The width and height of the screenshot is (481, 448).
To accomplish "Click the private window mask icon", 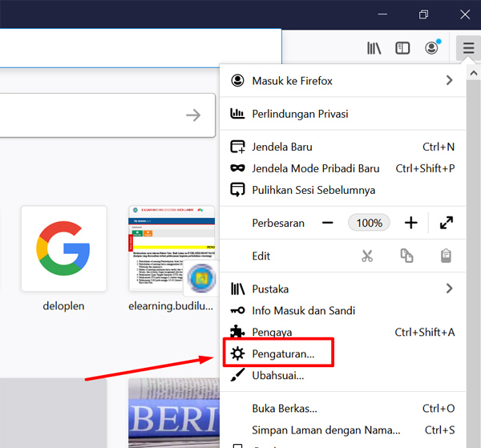I will (x=237, y=168).
